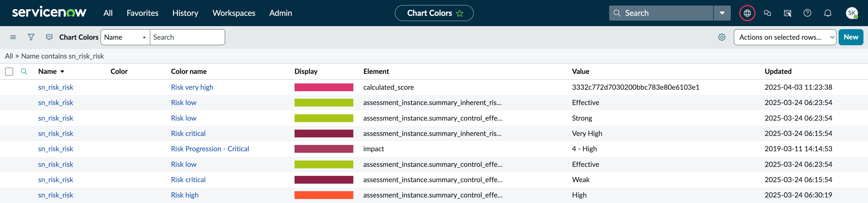Open the list context hamburger menu

[x=13, y=37]
